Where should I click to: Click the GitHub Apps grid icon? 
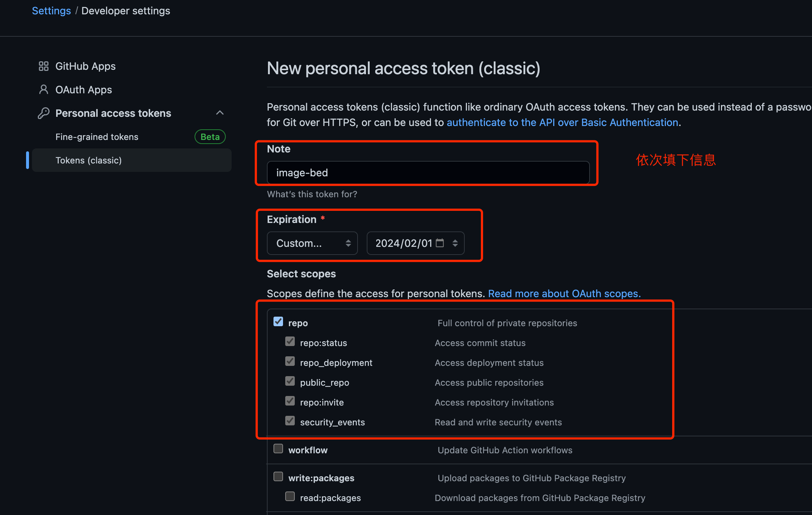pos(44,66)
